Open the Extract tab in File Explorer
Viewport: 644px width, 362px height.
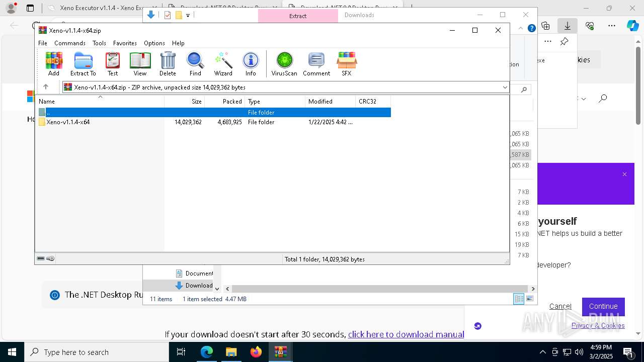point(298,16)
